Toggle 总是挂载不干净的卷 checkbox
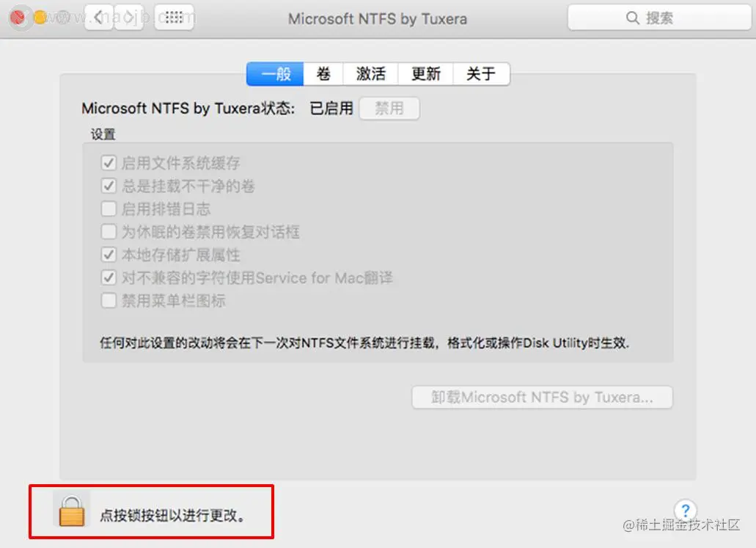This screenshot has width=756, height=548. 109,186
